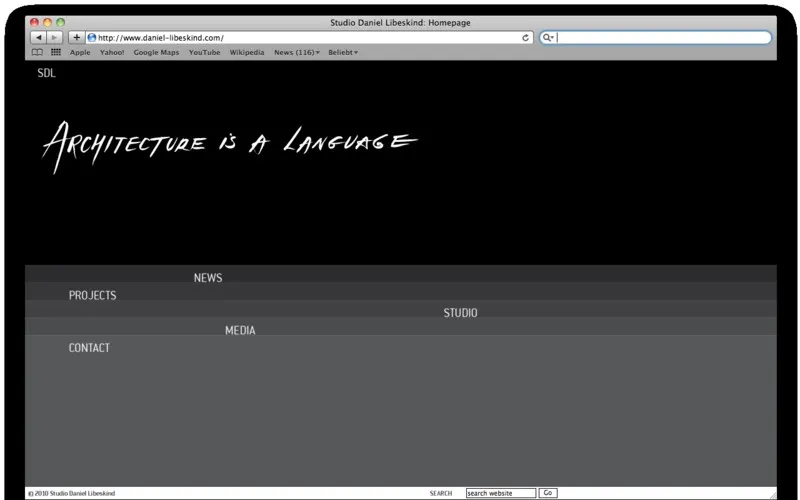Open the search magnifier options
This screenshot has width=800, height=500.
coord(548,37)
